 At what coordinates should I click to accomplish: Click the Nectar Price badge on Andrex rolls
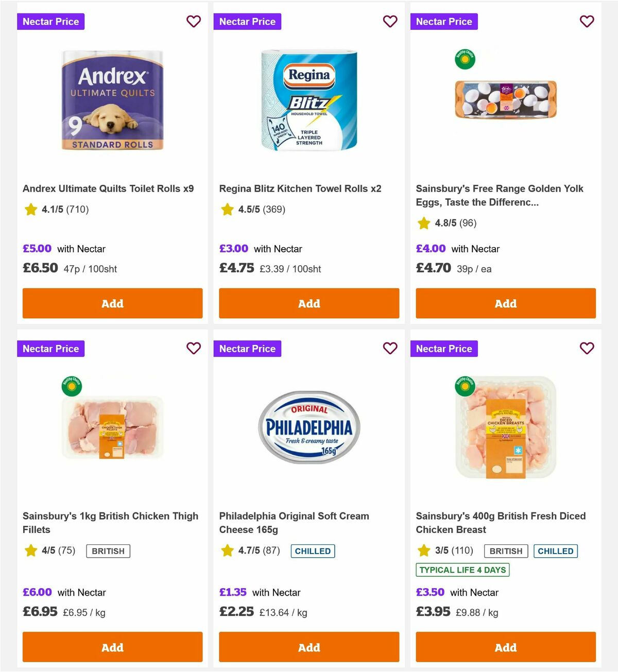(x=50, y=22)
